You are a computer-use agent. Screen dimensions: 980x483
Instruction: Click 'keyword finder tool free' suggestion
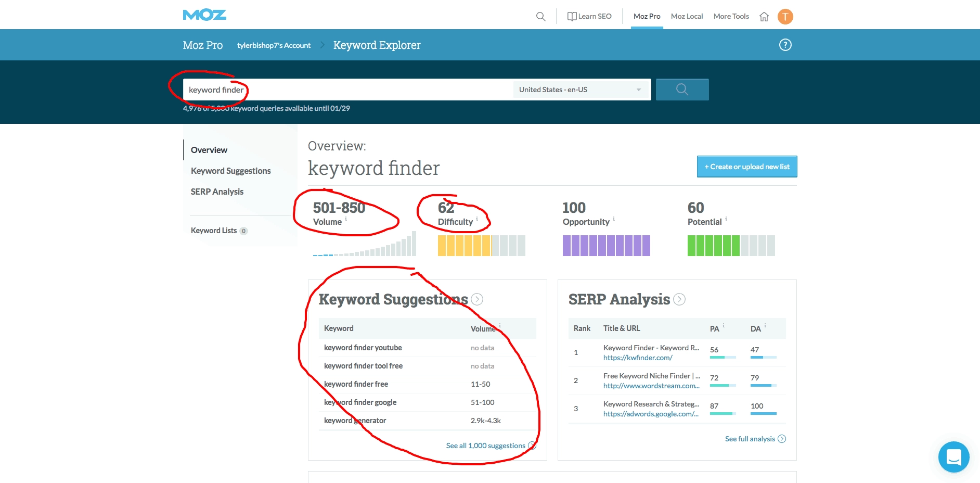coord(363,366)
